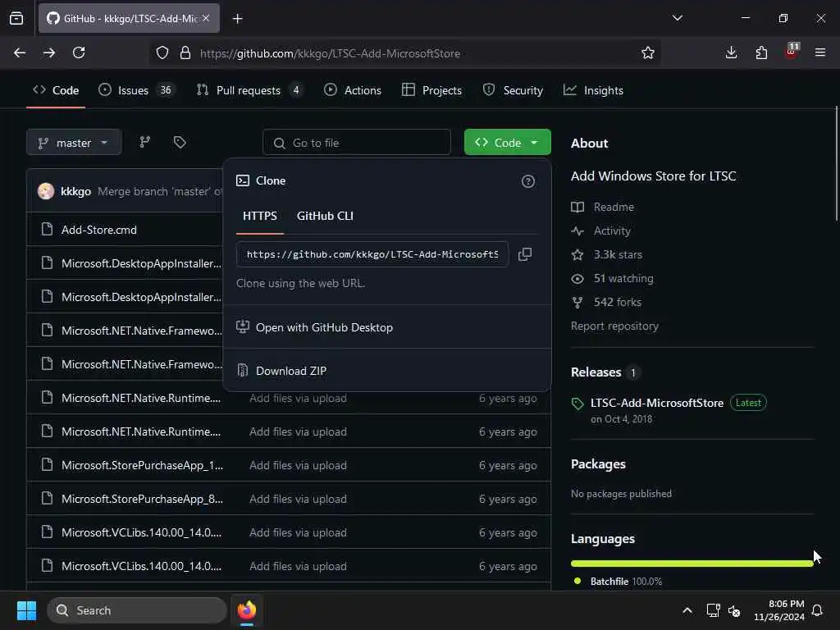
Task: Click the Firefox back arrow
Action: (20, 52)
